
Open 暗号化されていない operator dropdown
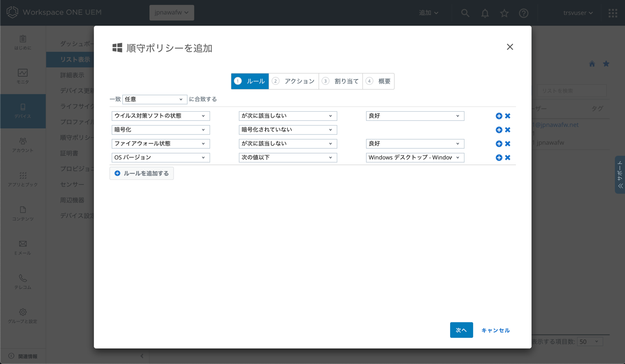[x=288, y=130]
